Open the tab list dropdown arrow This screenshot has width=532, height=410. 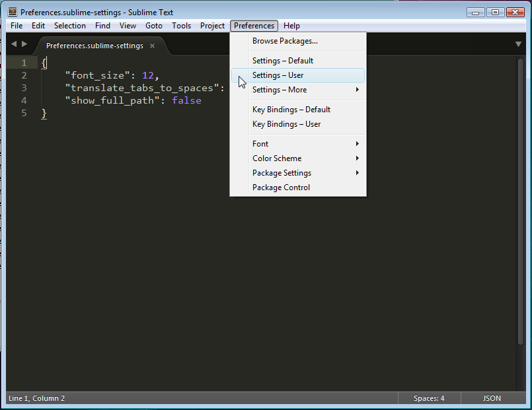(x=518, y=44)
